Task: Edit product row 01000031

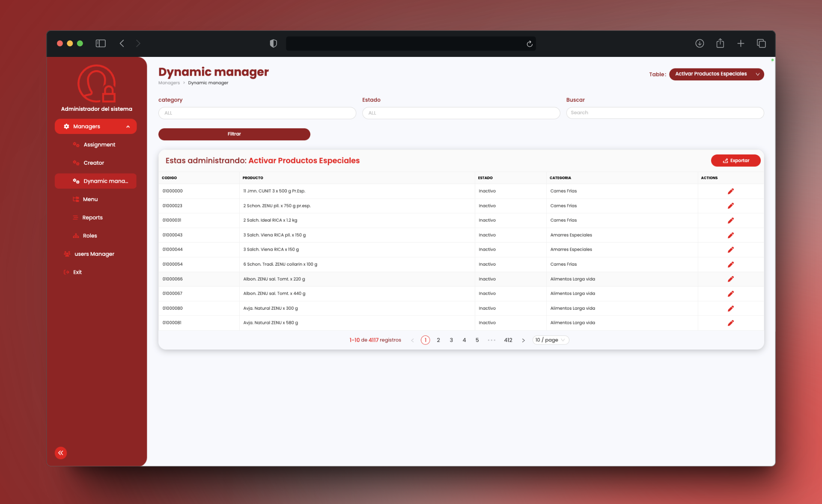Action: [x=730, y=220]
